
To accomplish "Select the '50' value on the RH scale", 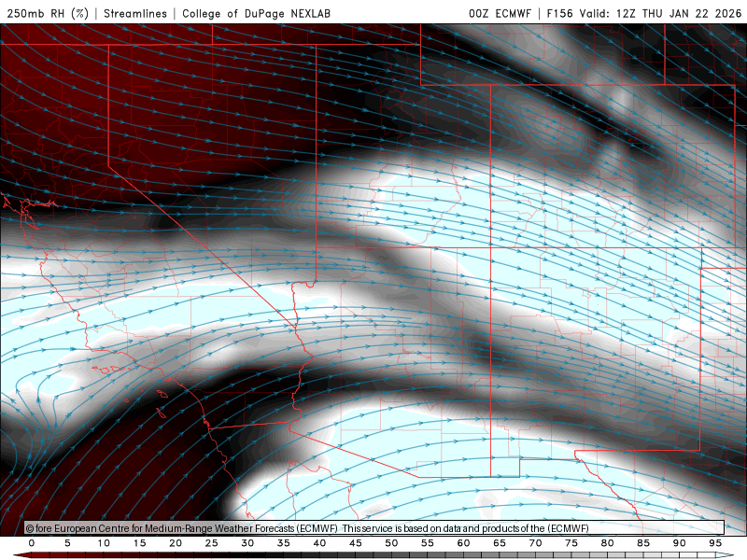I will (391, 543).
